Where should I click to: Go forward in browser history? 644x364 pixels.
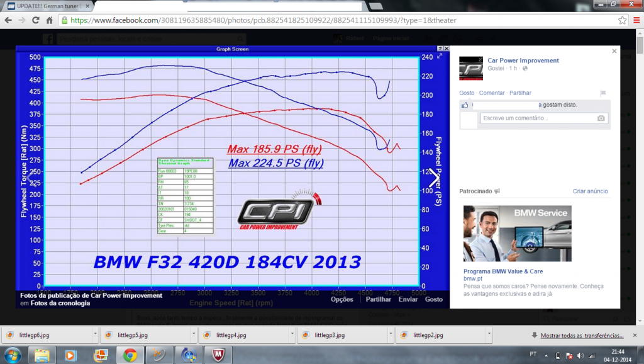tap(22, 20)
